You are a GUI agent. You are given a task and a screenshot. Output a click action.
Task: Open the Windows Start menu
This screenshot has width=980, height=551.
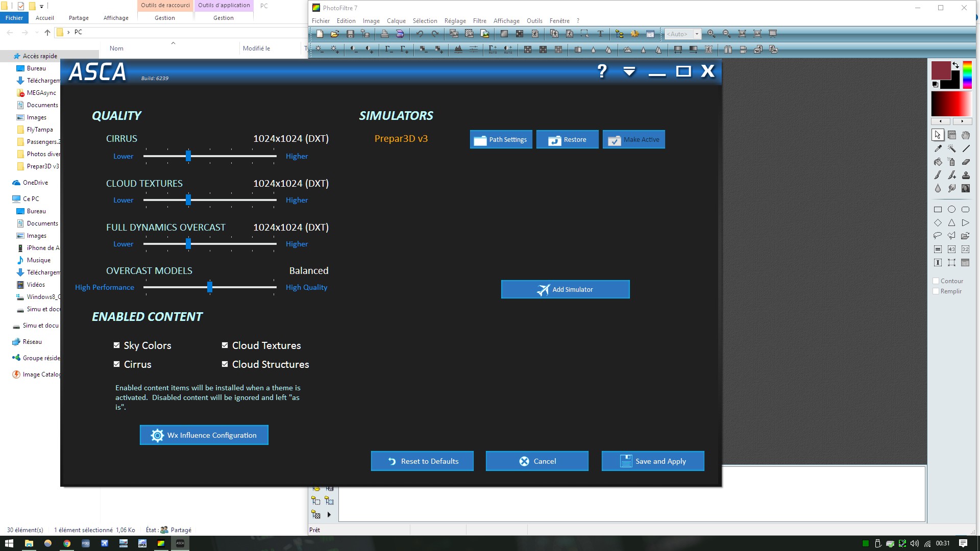[x=9, y=543]
